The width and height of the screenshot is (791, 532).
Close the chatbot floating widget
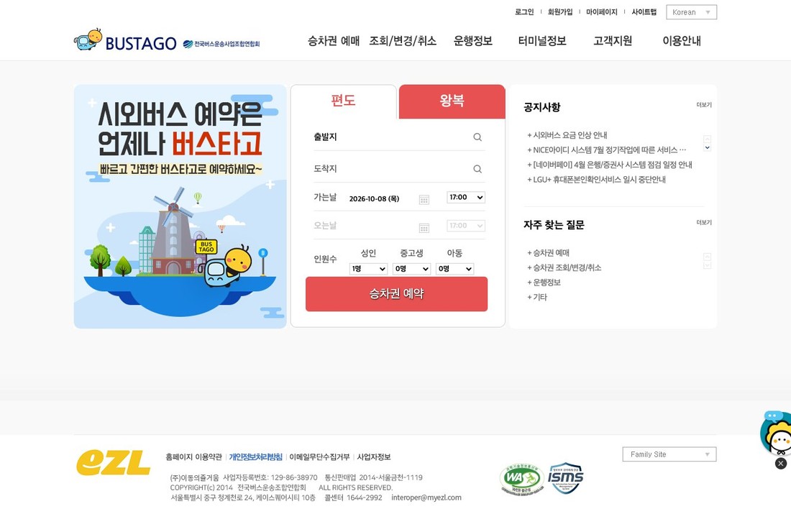[780, 464]
